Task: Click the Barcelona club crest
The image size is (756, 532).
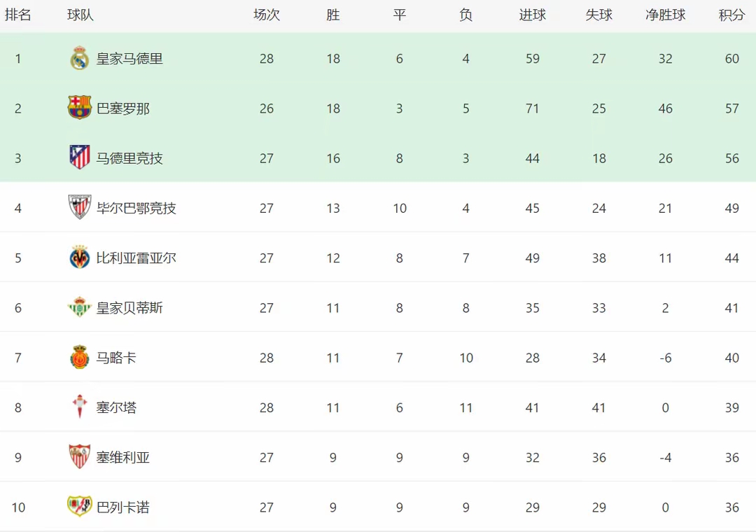Action: [80, 108]
